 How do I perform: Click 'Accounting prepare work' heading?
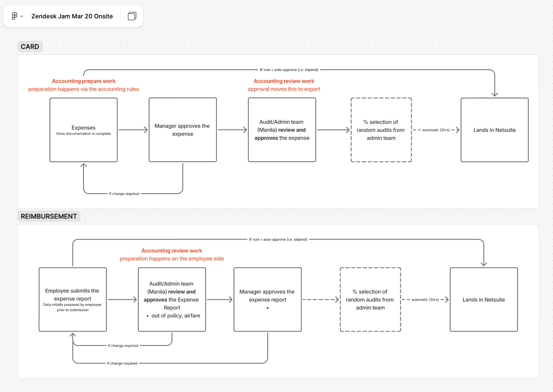[x=84, y=81]
